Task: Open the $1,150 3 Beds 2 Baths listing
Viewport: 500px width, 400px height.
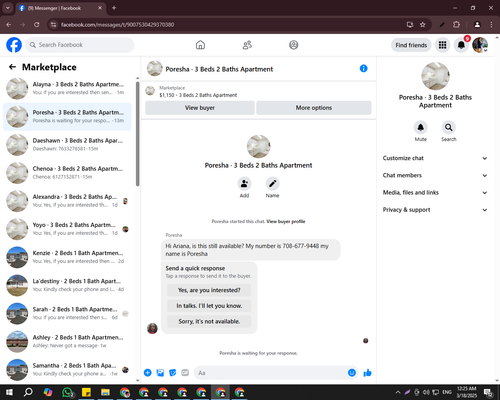Action: (x=198, y=95)
